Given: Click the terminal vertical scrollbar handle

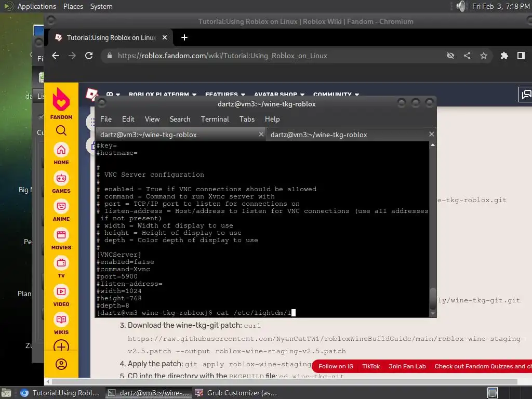Looking at the screenshot, I should [433, 298].
